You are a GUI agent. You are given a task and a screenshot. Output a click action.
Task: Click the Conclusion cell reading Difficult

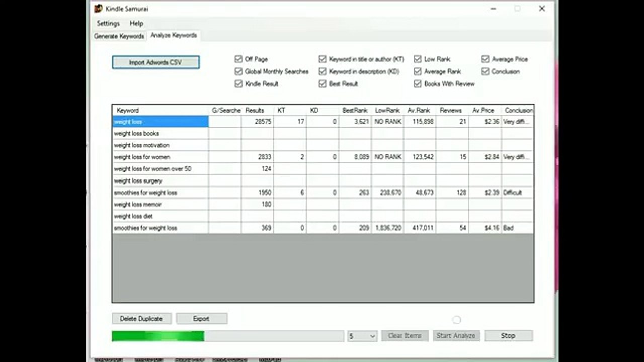[517, 193]
